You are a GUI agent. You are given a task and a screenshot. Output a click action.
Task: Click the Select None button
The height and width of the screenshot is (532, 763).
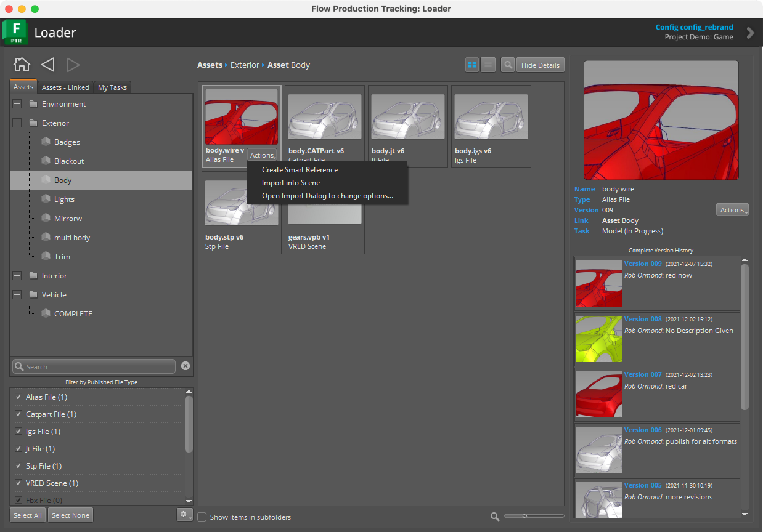click(x=70, y=515)
